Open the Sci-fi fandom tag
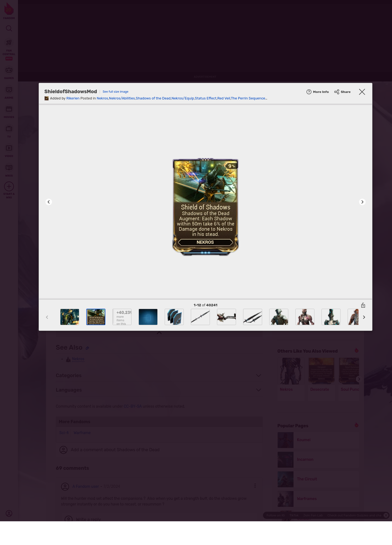 [x=64, y=433]
